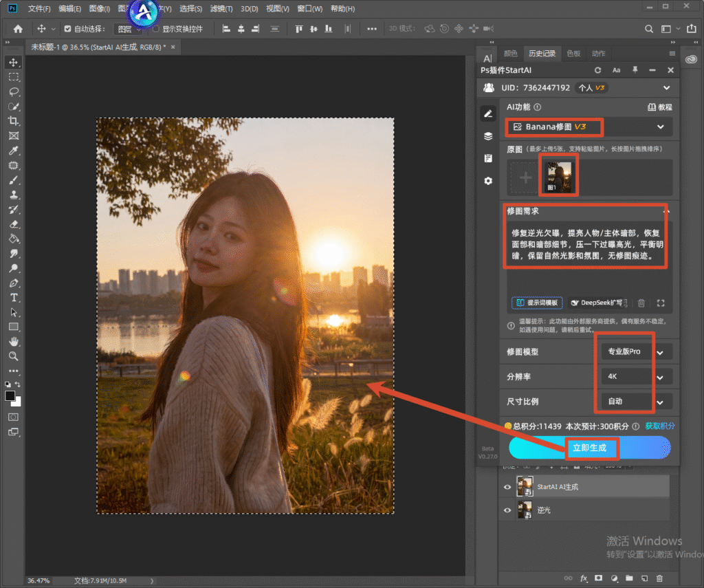Select the Rectangle shape tool
The width and height of the screenshot is (704, 588).
(x=14, y=327)
